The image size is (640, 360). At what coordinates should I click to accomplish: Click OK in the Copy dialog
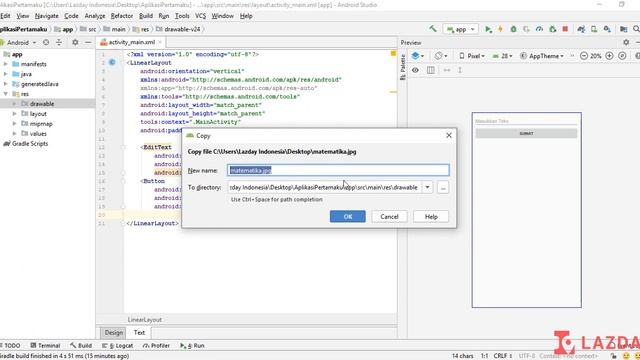[348, 217]
